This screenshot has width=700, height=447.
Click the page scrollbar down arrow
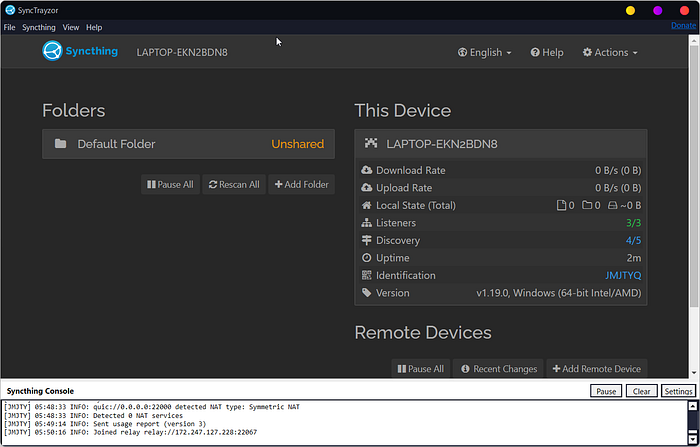[694, 373]
